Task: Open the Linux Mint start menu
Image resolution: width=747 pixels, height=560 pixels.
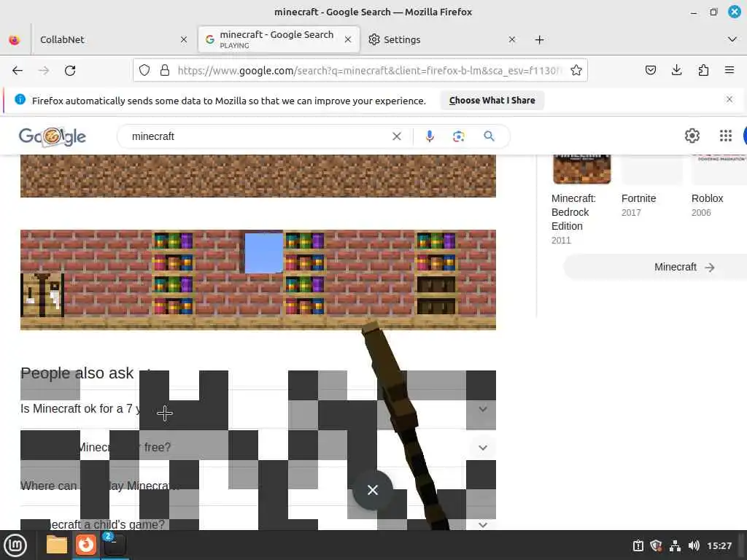Action: (x=15, y=545)
